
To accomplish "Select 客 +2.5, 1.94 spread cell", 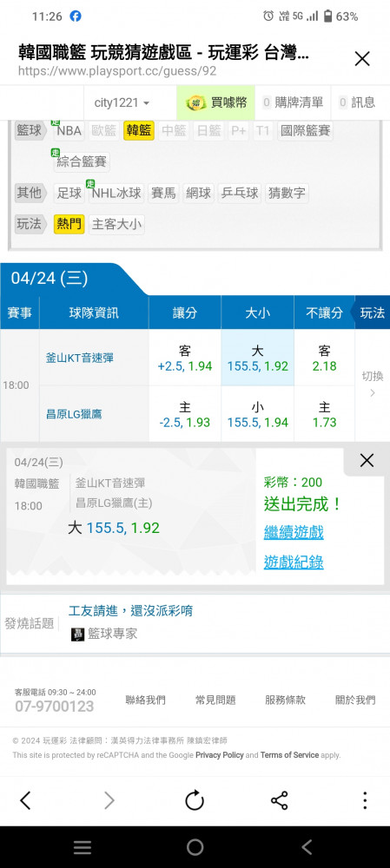I will point(185,358).
